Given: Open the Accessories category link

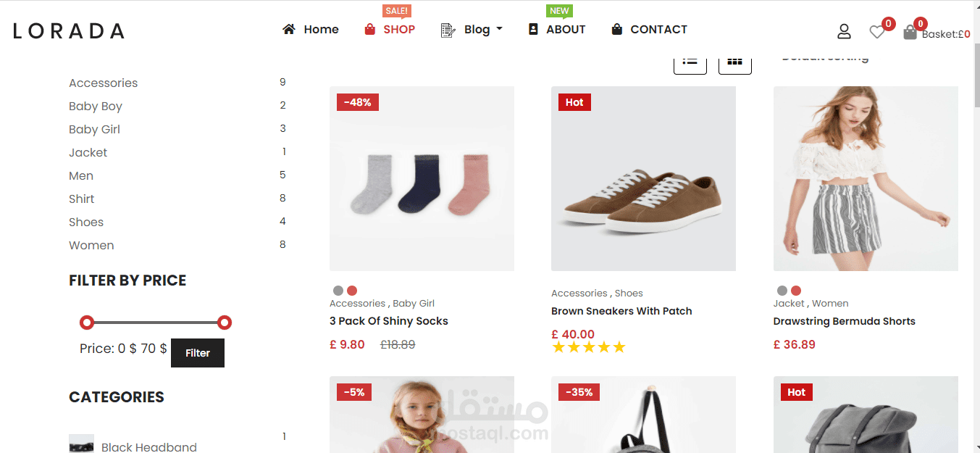Looking at the screenshot, I should pos(103,83).
